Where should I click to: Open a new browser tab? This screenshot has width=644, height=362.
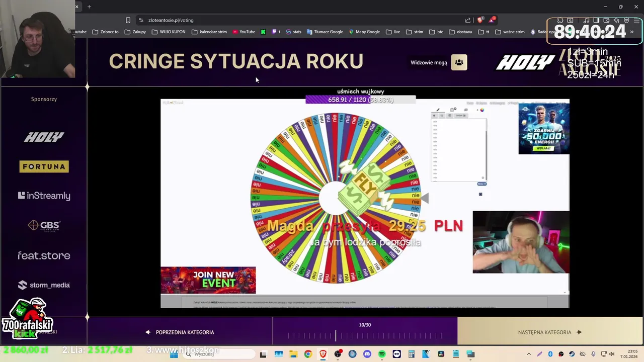89,7
